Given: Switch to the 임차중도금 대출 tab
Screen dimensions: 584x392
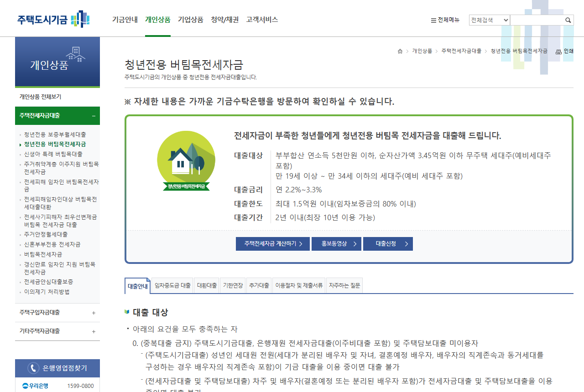Looking at the screenshot, I should 172,286.
